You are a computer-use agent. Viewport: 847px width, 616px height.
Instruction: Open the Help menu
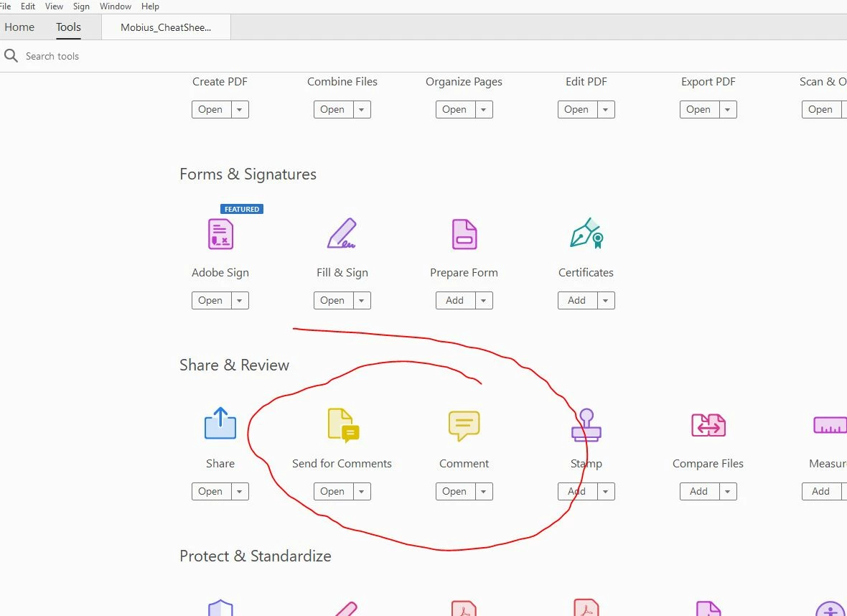click(x=150, y=6)
